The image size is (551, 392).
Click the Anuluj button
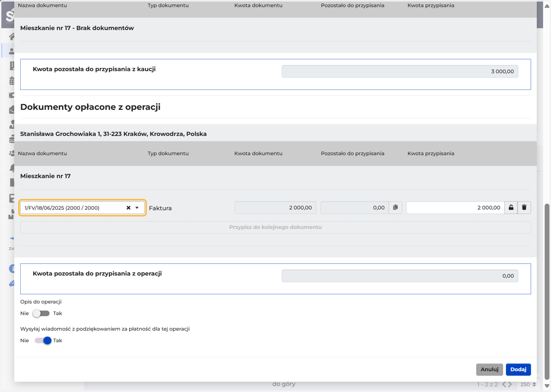pyautogui.click(x=489, y=370)
